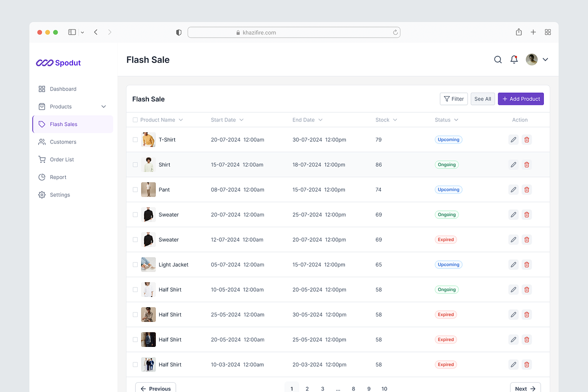This screenshot has height=392, width=588.
Task: Open Report in the sidebar
Action: [73, 177]
